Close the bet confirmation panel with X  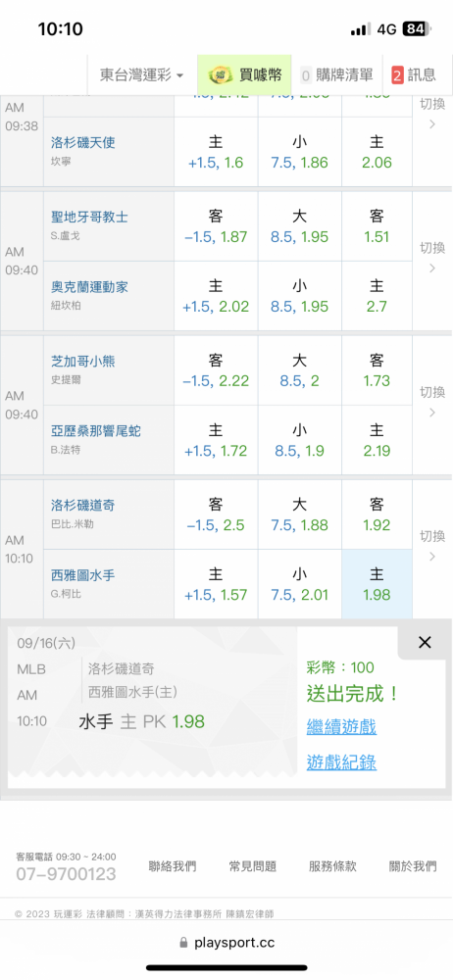click(425, 642)
